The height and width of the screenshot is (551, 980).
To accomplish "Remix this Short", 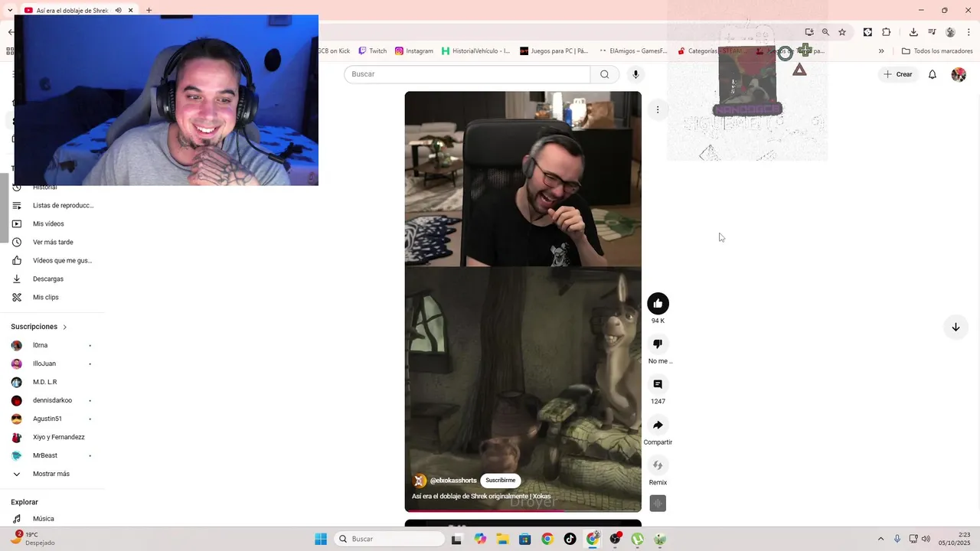I will coord(658,465).
